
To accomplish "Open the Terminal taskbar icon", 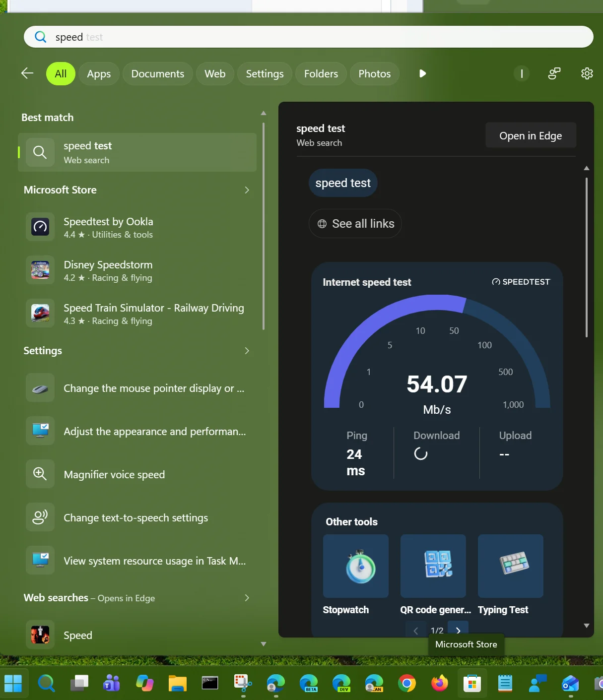I will 210,684.
